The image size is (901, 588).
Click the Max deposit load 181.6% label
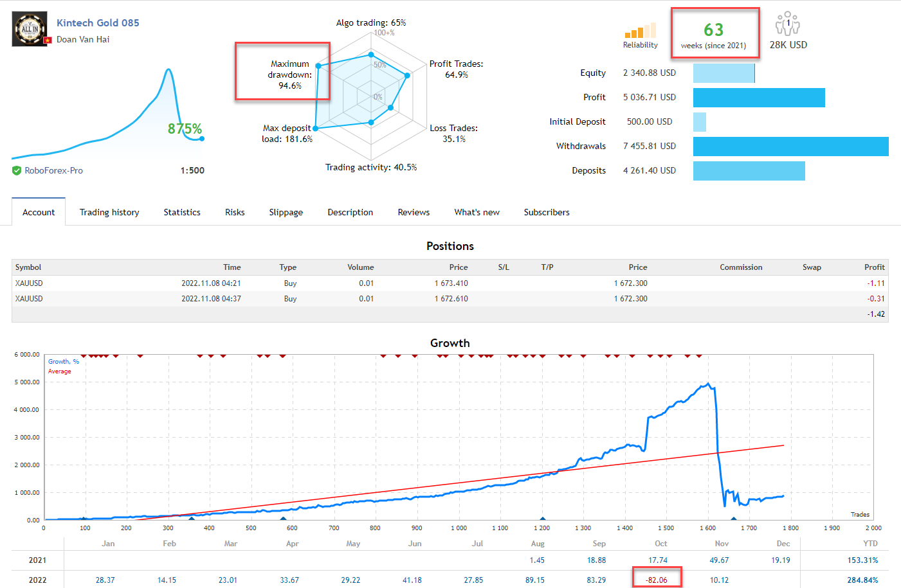point(287,134)
